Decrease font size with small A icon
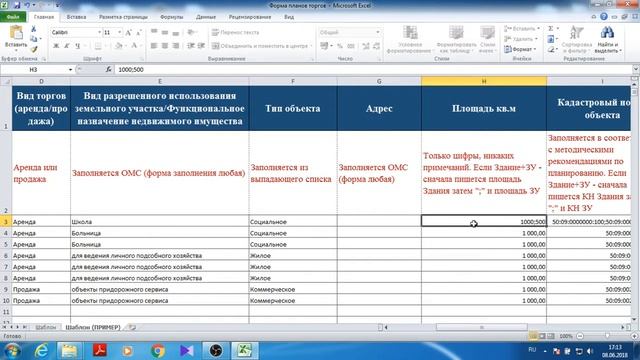640x360 pixels. coord(139,33)
